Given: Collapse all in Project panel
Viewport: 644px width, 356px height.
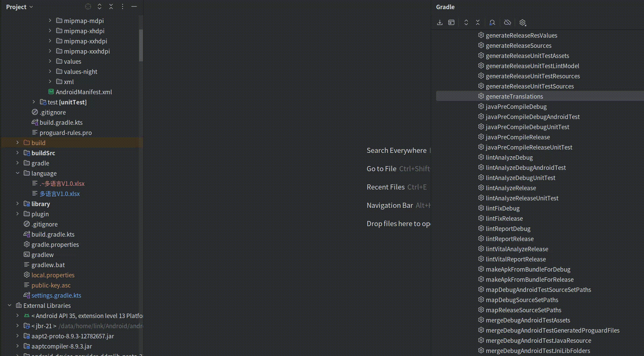Looking at the screenshot, I should click(x=111, y=6).
